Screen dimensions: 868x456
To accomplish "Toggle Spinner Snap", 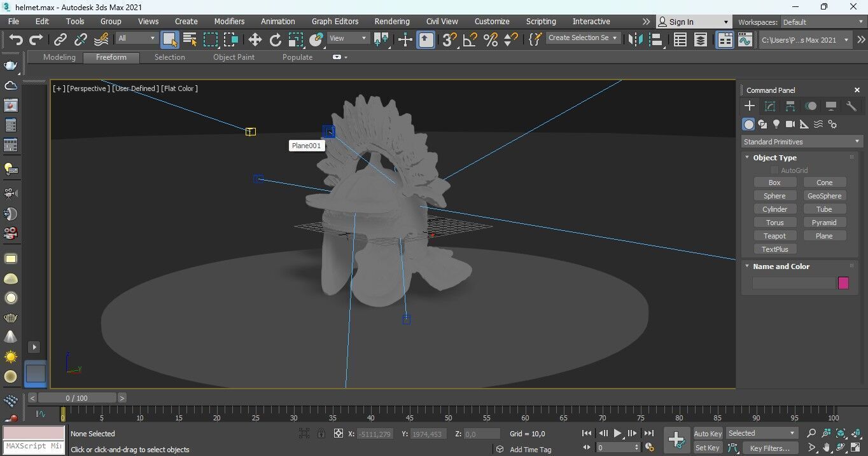I will click(510, 40).
